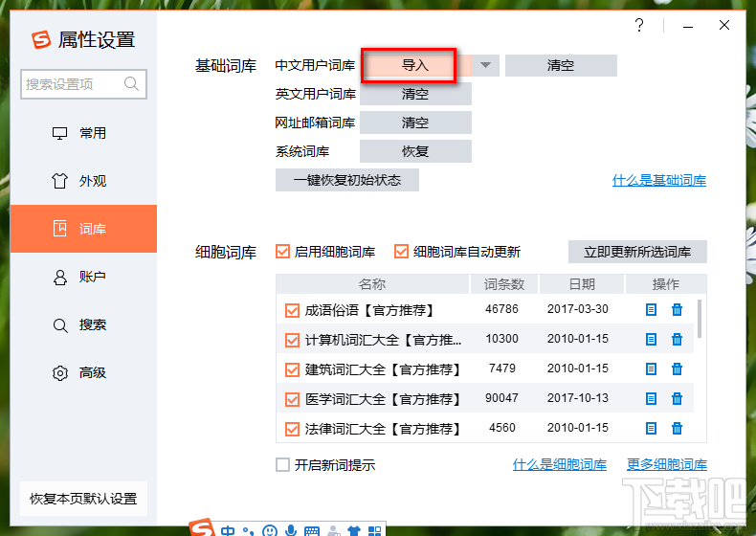Switch to 高级 settings tab
Viewport: 756px width, 536px height.
tap(83, 373)
